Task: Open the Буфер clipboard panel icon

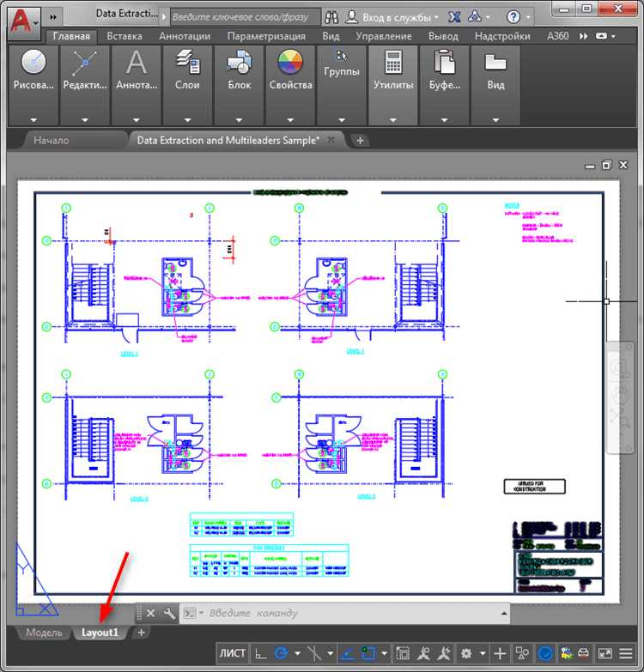Action: pos(444,63)
